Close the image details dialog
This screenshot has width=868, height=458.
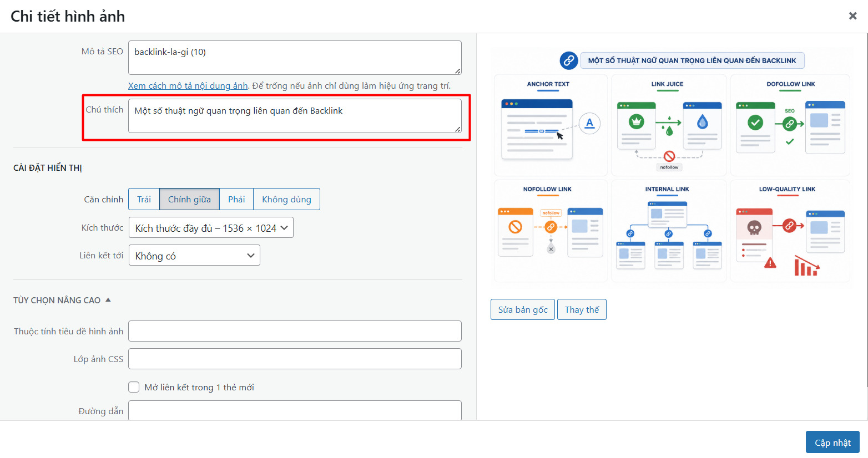point(853,16)
